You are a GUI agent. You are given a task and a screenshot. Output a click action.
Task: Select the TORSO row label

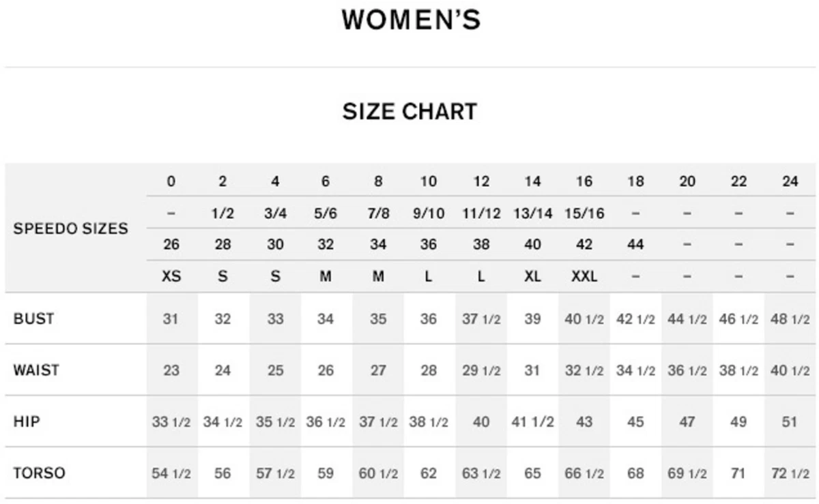coord(40,473)
